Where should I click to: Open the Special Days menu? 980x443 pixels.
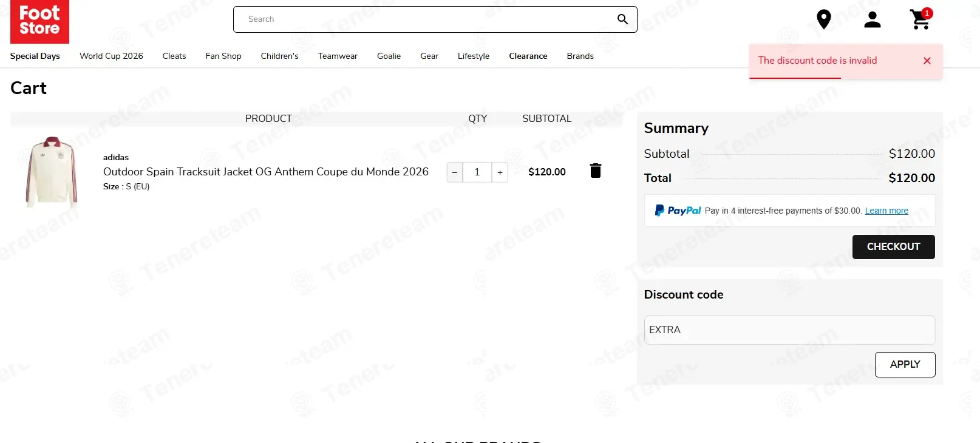pos(35,56)
